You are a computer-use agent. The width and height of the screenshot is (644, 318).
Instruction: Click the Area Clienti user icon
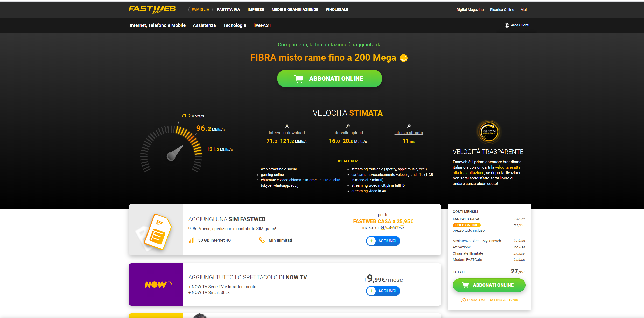pyautogui.click(x=507, y=25)
